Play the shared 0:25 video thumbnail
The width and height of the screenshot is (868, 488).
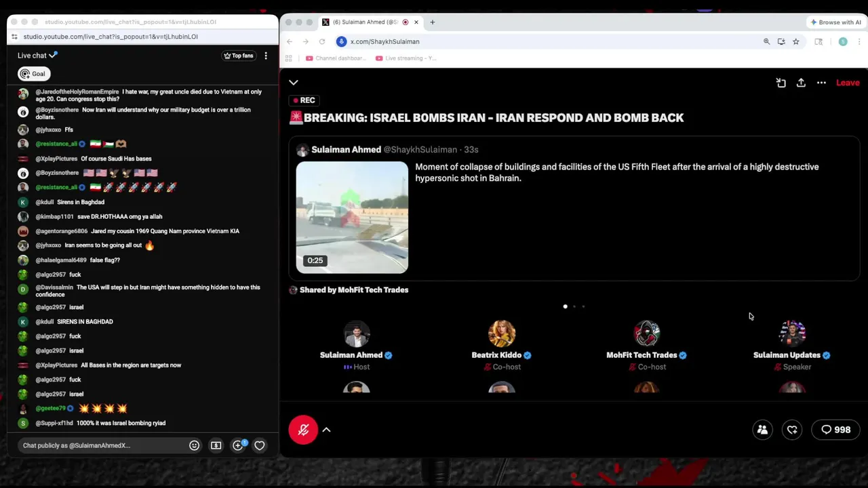[x=352, y=217]
